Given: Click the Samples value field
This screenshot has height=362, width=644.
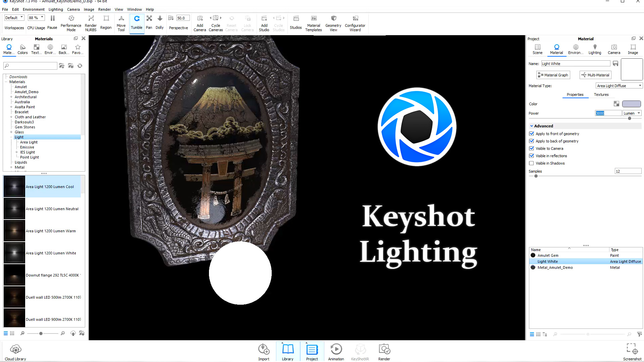Looking at the screenshot, I should click(x=628, y=171).
